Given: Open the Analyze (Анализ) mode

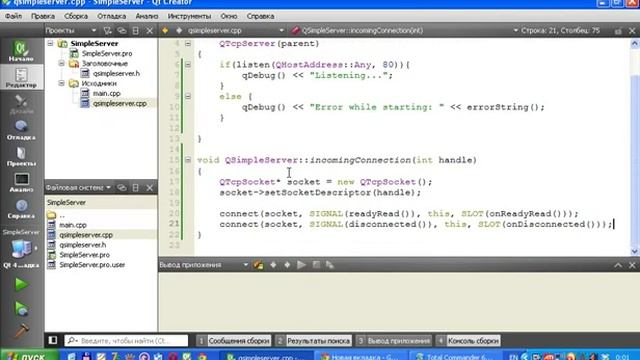Looking at the screenshot, I should 21,182.
